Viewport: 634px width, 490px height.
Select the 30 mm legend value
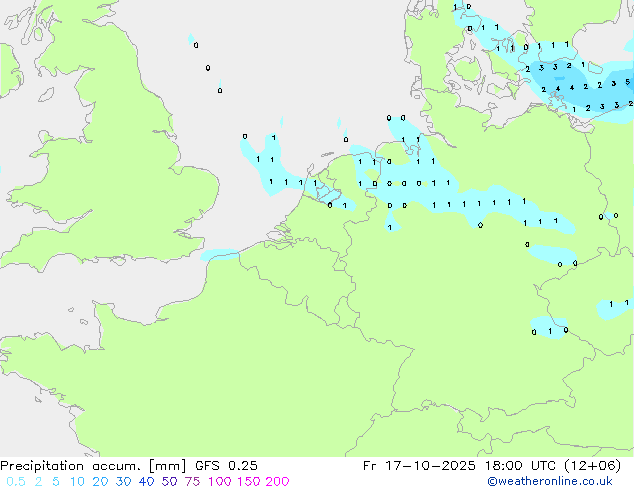123,482
